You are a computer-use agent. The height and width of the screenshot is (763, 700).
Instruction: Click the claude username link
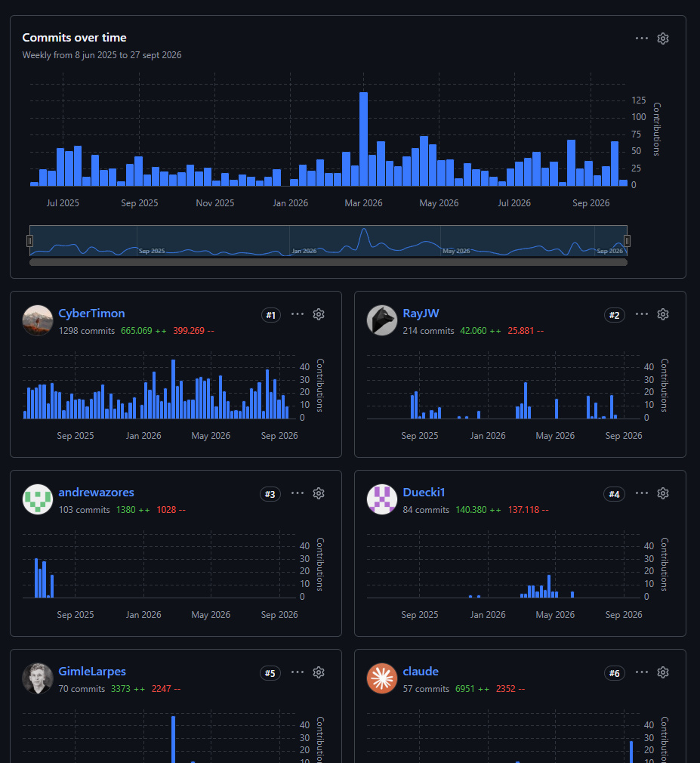pos(421,672)
